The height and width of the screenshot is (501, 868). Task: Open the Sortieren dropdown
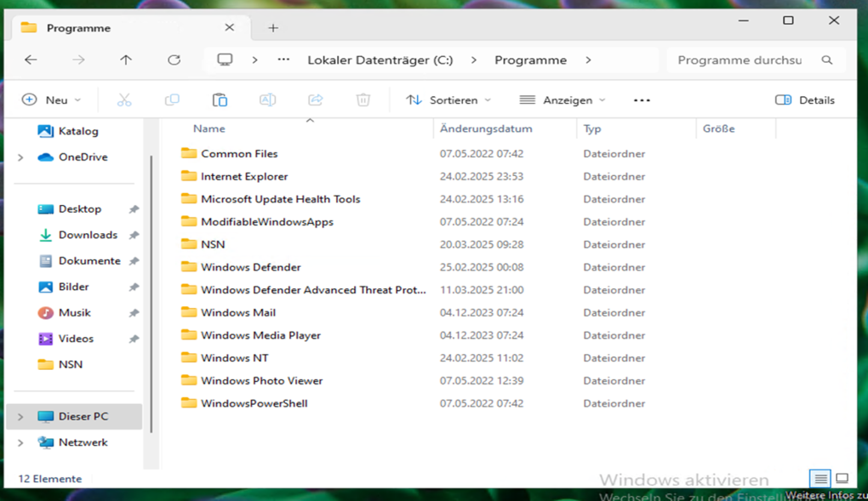(449, 100)
